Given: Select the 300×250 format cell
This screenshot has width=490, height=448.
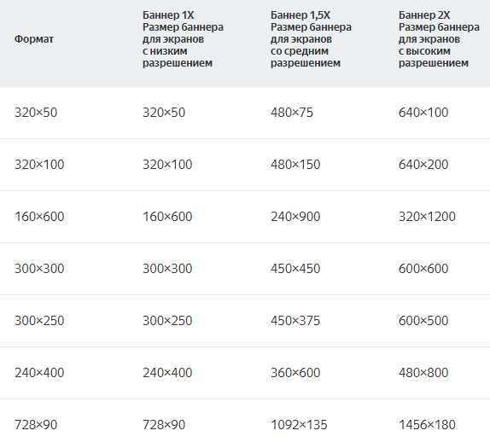Looking at the screenshot, I should 39,321.
